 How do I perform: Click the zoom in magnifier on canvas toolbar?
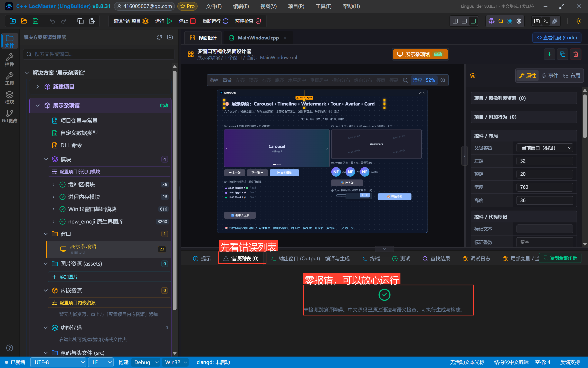coord(443,80)
